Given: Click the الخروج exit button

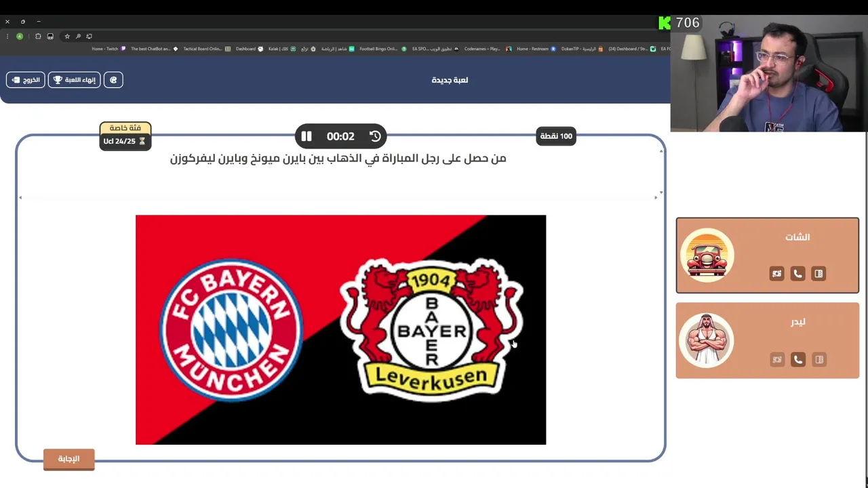Looking at the screenshot, I should tap(26, 80).
